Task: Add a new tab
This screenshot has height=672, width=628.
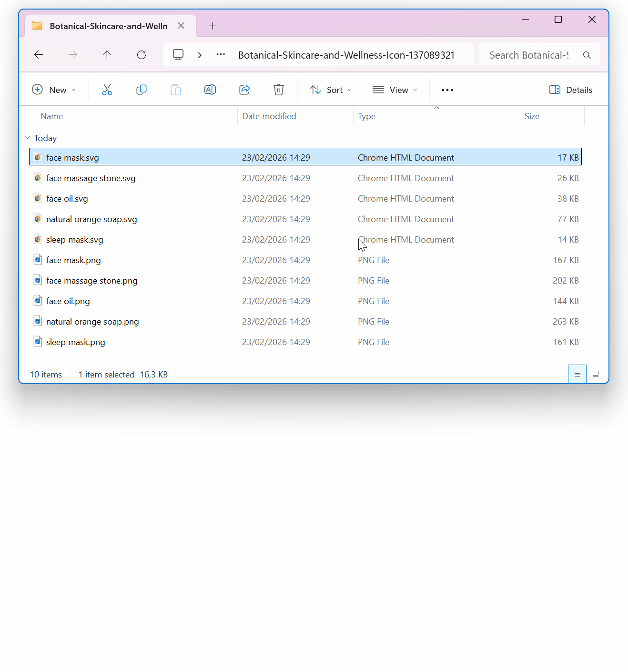Action: (213, 26)
